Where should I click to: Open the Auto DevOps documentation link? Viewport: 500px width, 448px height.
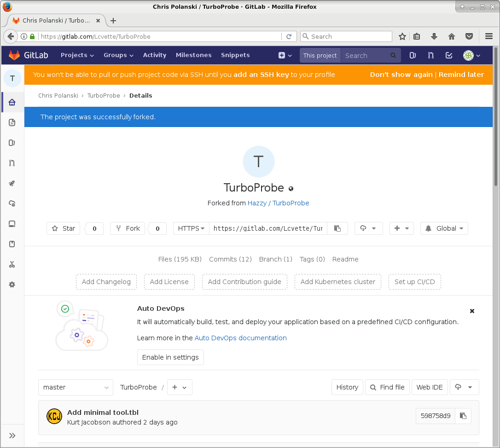(x=240, y=338)
